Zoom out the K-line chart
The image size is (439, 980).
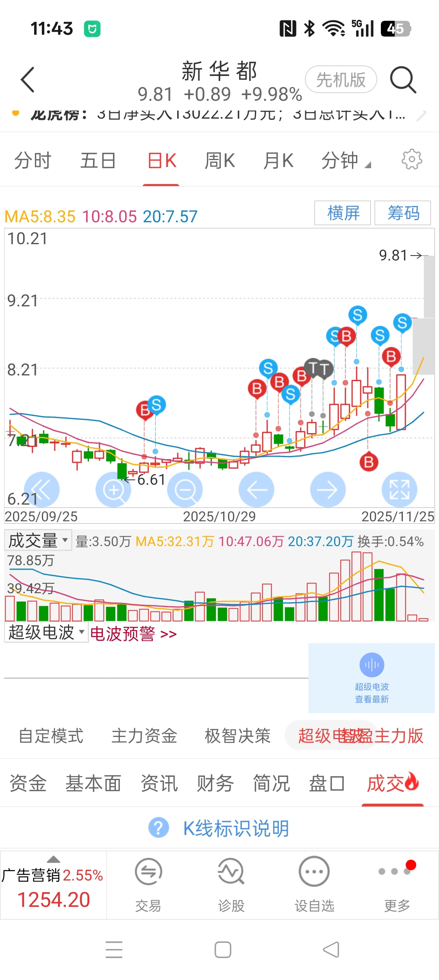185,490
